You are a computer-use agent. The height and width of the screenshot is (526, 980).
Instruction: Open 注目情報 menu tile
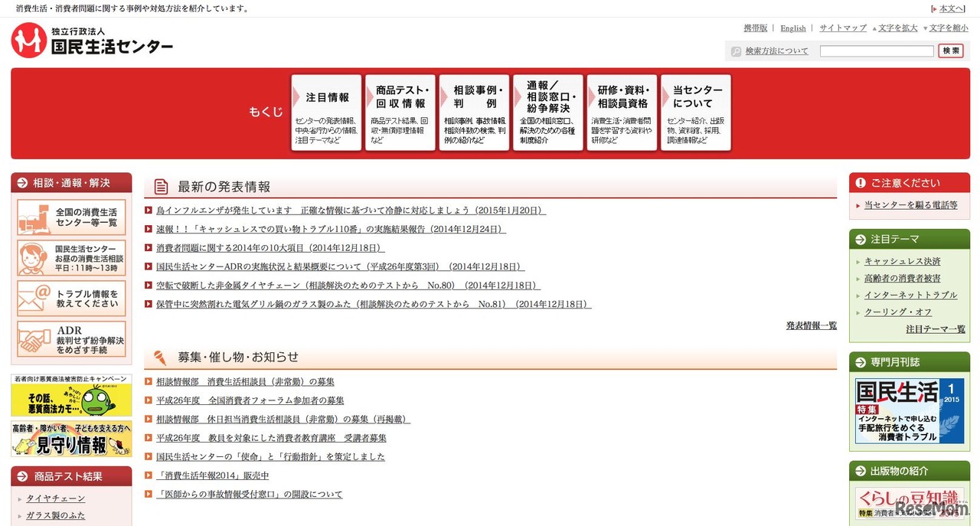(326, 113)
